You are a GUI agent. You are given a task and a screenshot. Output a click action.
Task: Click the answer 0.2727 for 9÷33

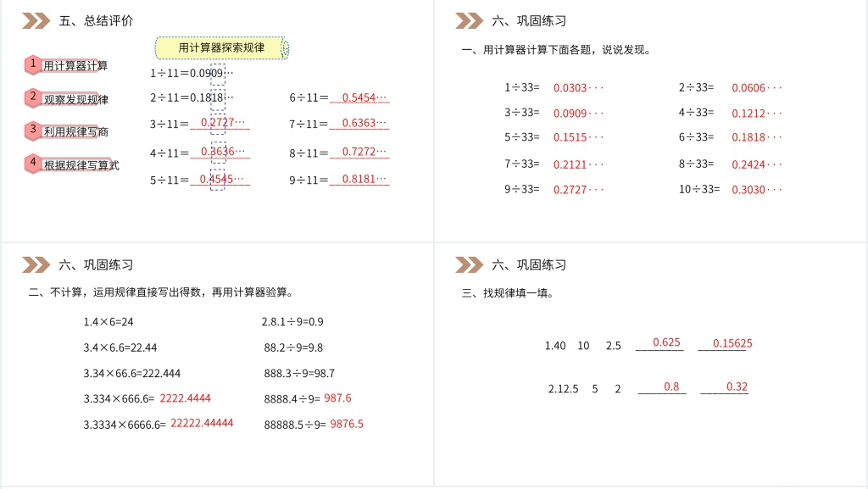pyautogui.click(x=578, y=190)
